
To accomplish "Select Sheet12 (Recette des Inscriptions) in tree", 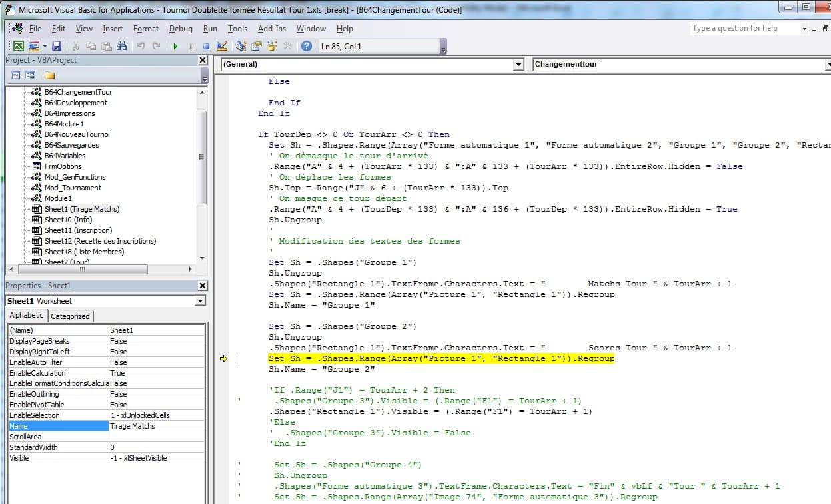I will coord(100,241).
